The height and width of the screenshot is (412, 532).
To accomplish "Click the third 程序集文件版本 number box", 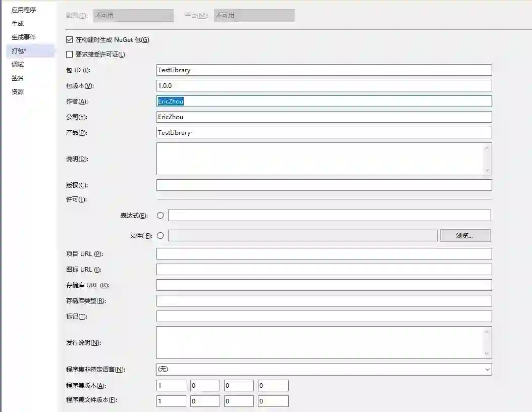I will tap(239, 401).
